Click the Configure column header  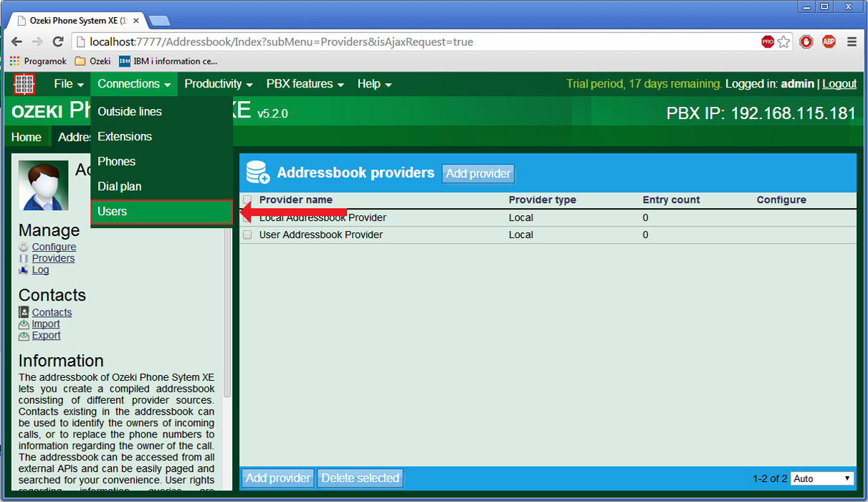coord(781,200)
